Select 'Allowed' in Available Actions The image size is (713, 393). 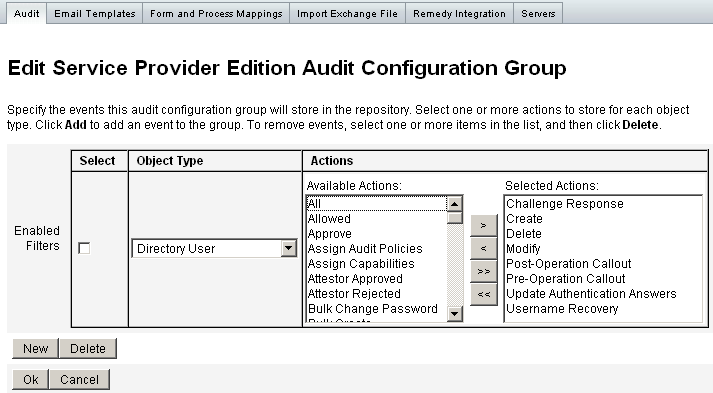coord(377,219)
